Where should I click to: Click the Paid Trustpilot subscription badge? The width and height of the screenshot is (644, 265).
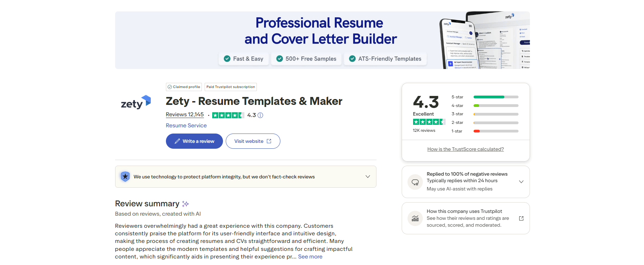click(231, 87)
